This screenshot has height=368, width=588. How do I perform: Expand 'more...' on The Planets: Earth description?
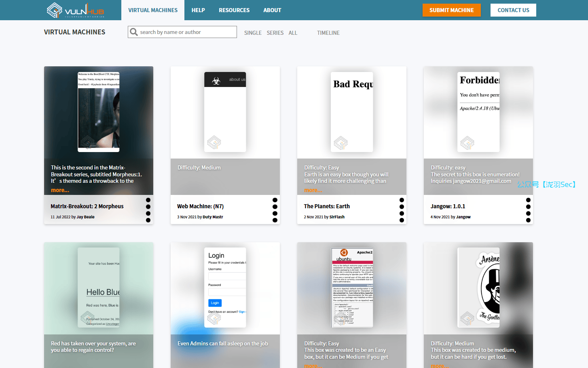tap(313, 190)
